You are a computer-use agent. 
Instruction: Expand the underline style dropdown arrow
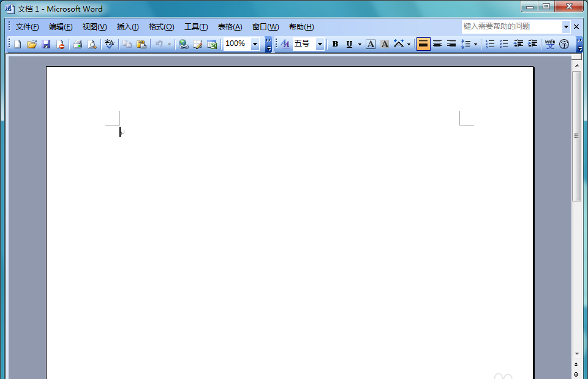[x=360, y=44]
